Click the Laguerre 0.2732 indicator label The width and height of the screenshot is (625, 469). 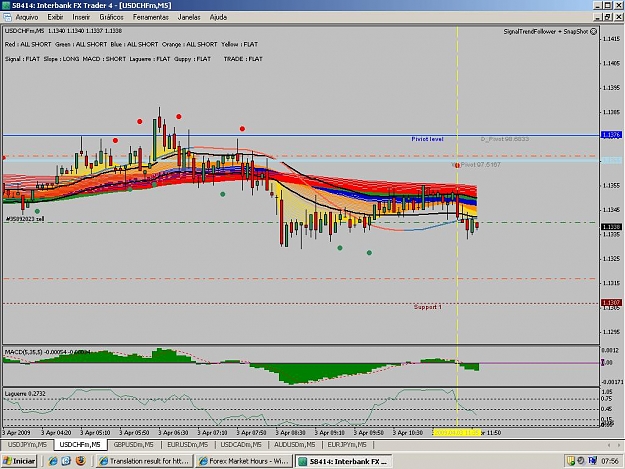(x=25, y=394)
